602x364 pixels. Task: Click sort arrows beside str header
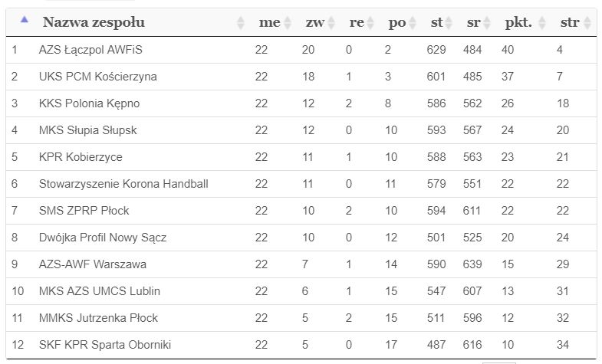587,23
